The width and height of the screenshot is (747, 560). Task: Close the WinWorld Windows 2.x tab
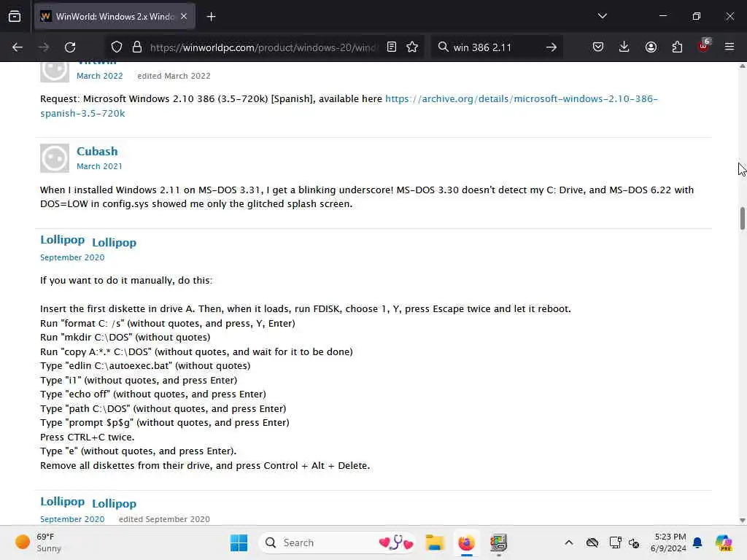click(184, 17)
